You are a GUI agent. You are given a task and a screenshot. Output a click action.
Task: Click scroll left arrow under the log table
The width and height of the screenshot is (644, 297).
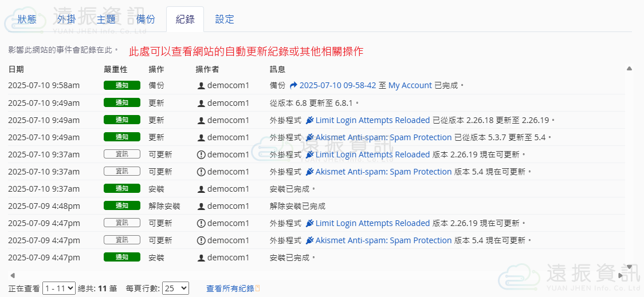pyautogui.click(x=13, y=275)
